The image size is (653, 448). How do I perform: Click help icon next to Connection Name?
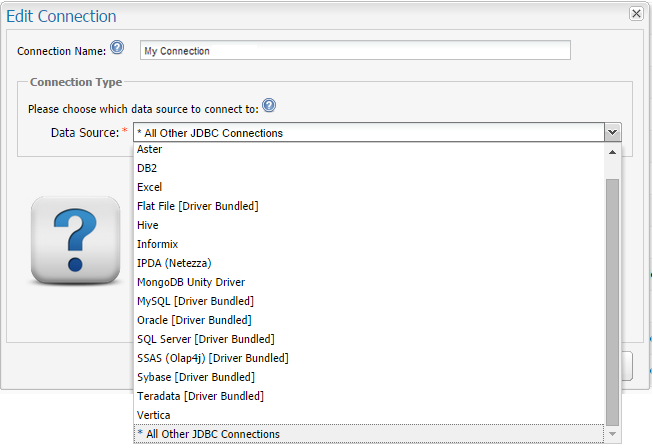point(117,47)
